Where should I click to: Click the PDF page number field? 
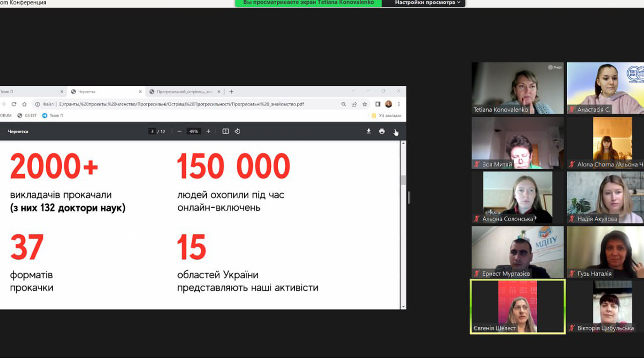pyautogui.click(x=152, y=132)
